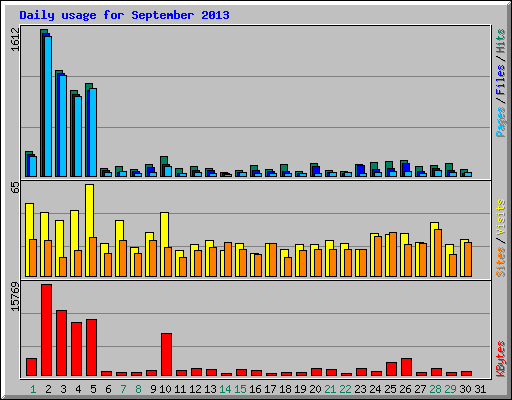Click the 'Sites' legend label
The image size is (512, 400).
501,262
